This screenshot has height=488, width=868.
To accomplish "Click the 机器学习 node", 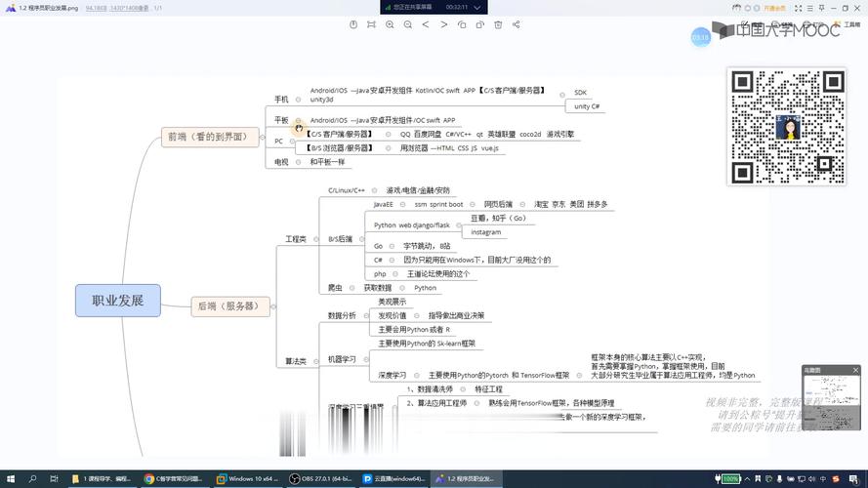I will 342,359.
